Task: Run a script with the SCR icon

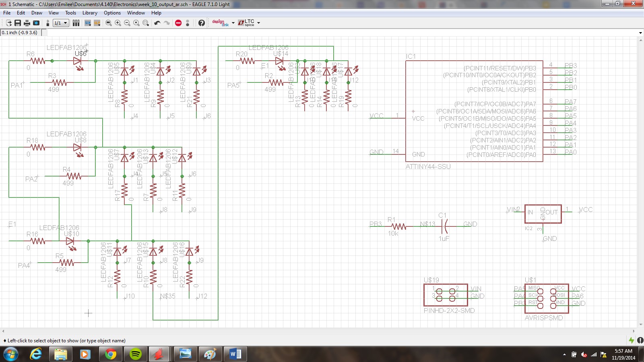Action: tap(88, 23)
